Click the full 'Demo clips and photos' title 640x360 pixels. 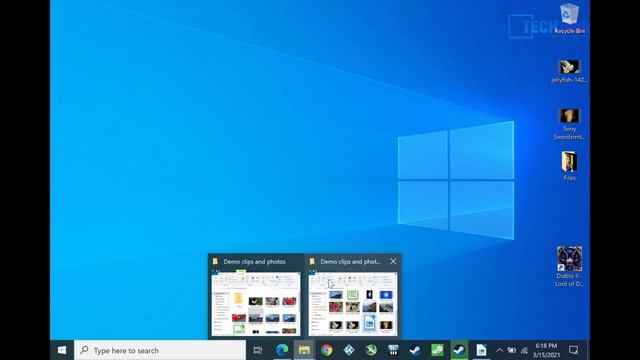click(x=254, y=262)
